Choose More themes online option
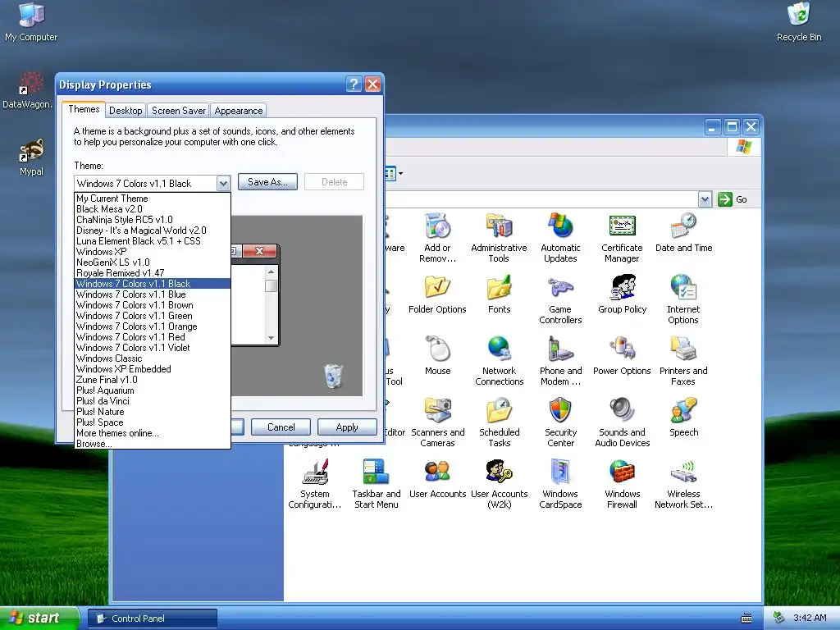The height and width of the screenshot is (630, 840). pos(153,433)
